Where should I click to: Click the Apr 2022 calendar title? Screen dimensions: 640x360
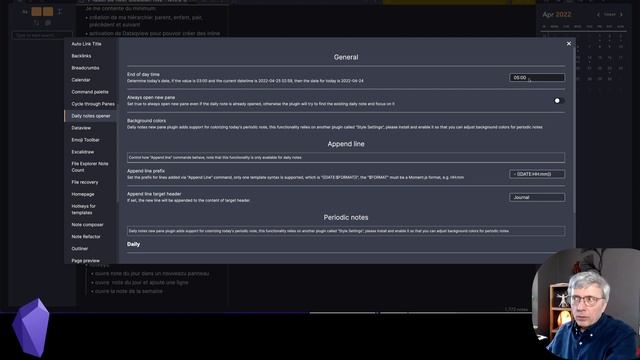557,15
